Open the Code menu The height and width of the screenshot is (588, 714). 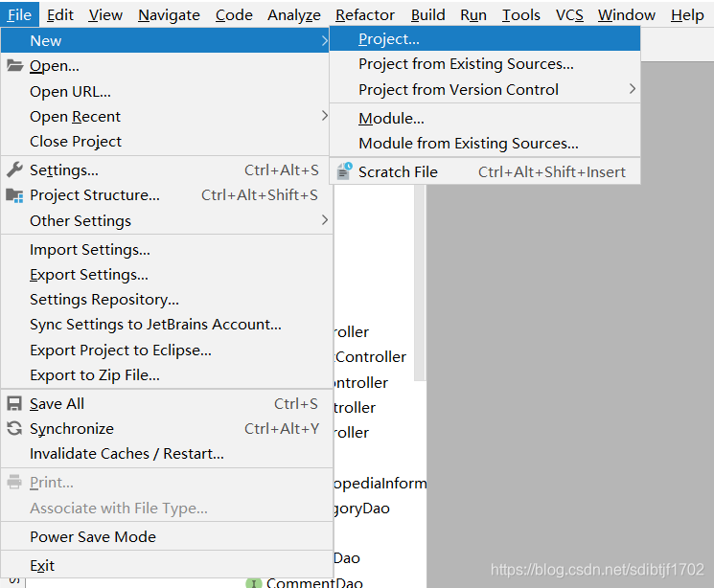[x=234, y=15]
